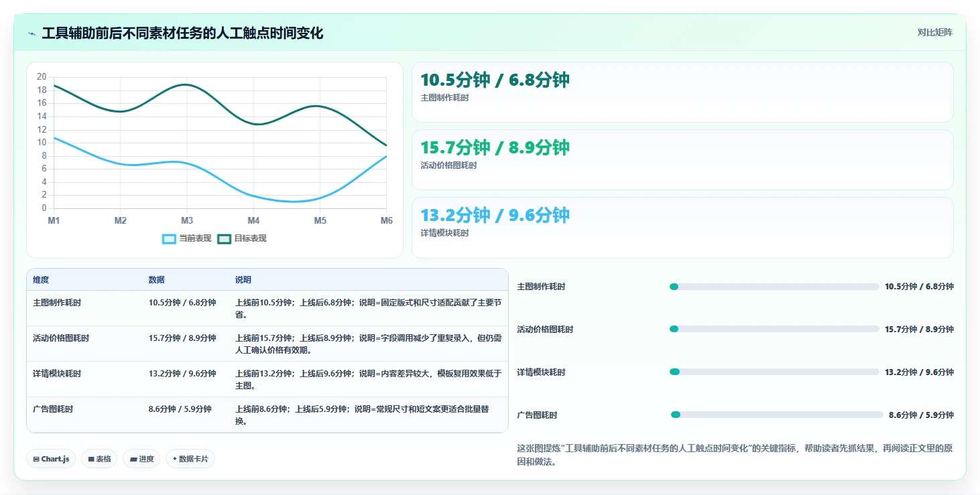This screenshot has height=495, width=980.
Task: Click the Chart.js tag chip
Action: pos(52,459)
